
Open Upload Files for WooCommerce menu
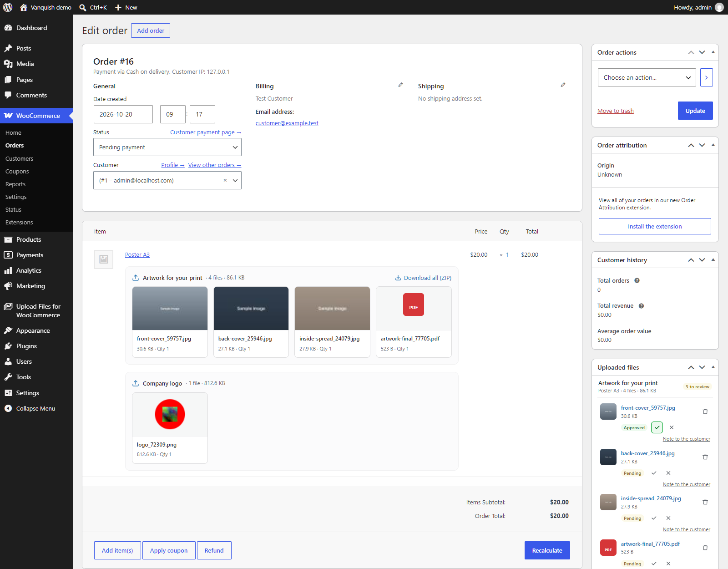pos(36,310)
